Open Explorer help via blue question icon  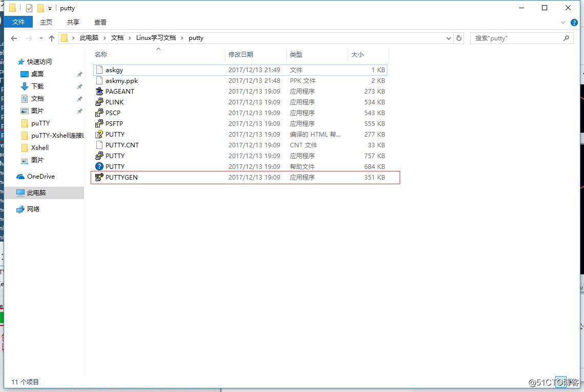coord(574,23)
